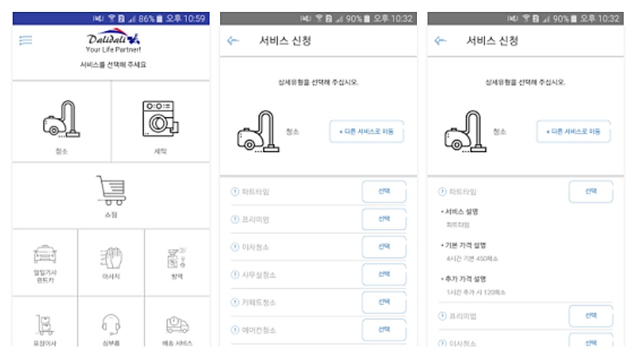The width and height of the screenshot is (630, 364).
Task: Expand the 카페트청소 info details
Action: tap(236, 301)
